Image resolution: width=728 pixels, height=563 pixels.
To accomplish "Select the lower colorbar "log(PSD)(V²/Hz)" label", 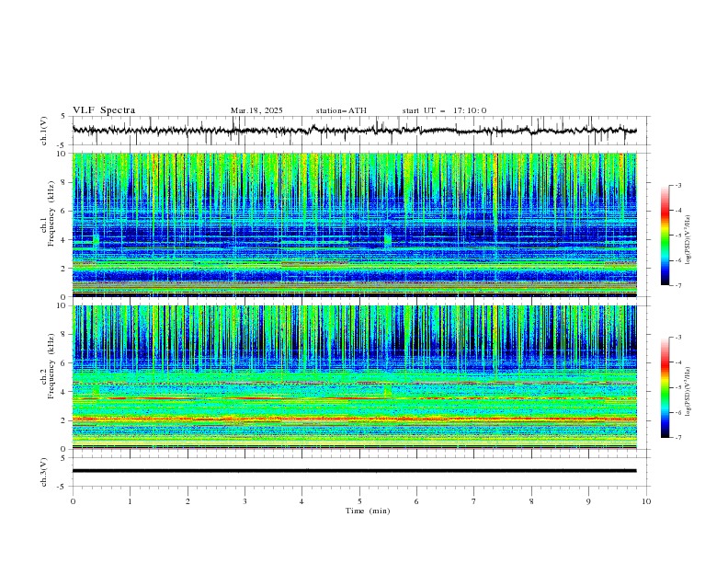I will [688, 392].
